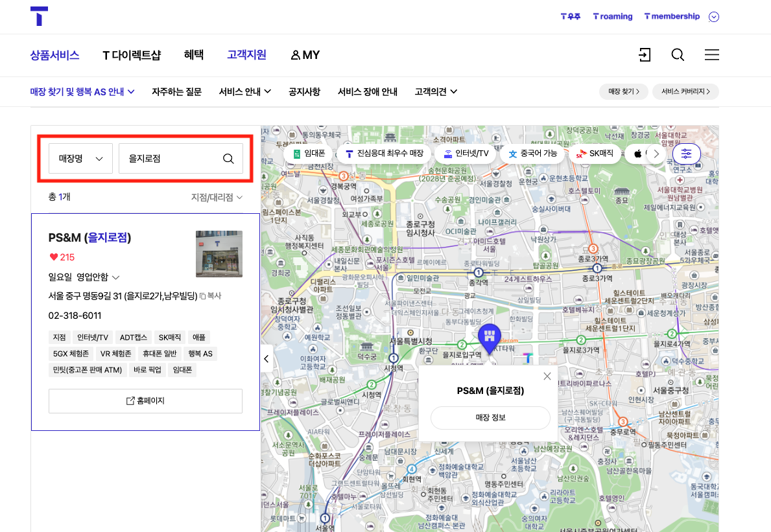The width and height of the screenshot is (771, 532).
Task: Toggle the Apple logo filter chip
Action: [x=637, y=154]
